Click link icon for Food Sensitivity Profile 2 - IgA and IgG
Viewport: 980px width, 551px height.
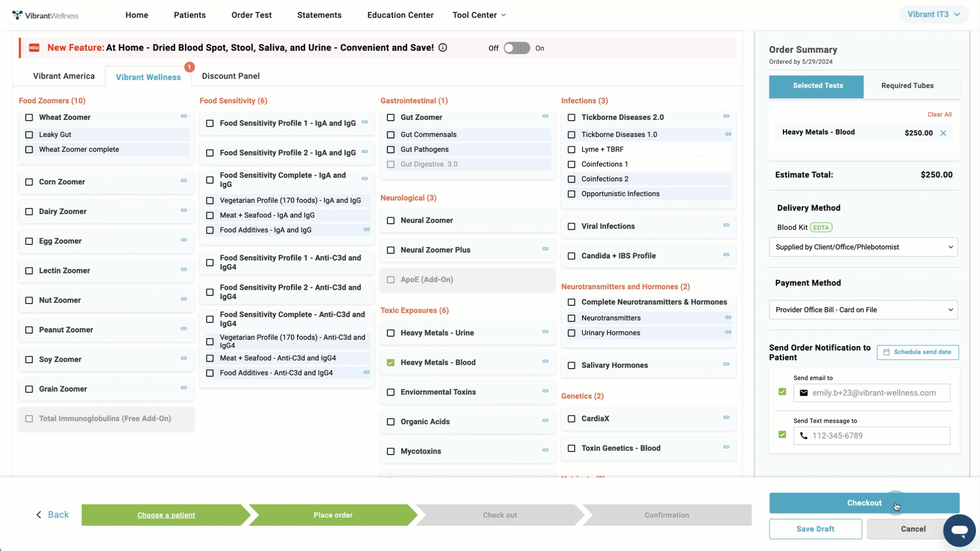click(365, 152)
